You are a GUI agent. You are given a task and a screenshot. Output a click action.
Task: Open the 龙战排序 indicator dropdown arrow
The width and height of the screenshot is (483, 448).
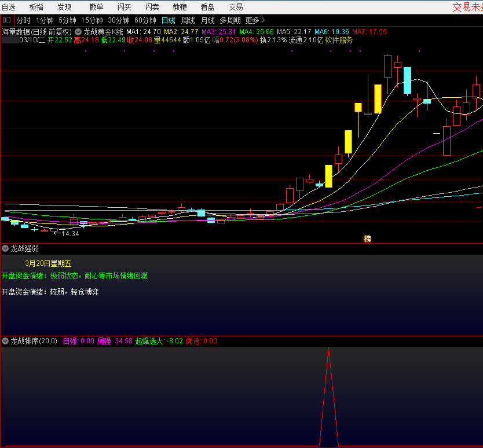(x=5, y=341)
